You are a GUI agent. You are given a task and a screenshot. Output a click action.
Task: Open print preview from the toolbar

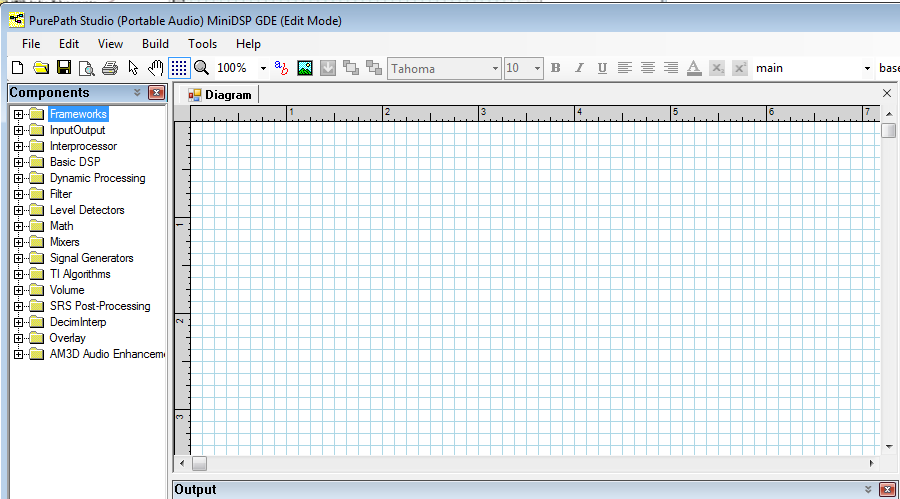click(87, 68)
